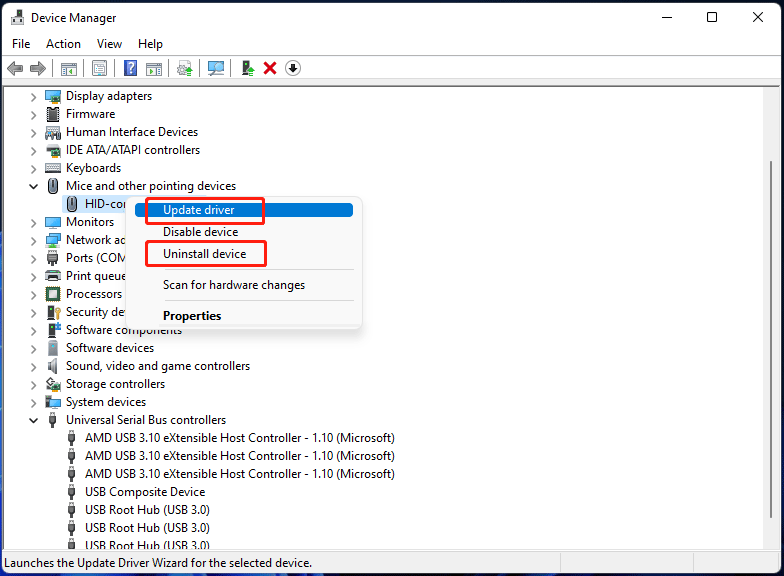Image resolution: width=784 pixels, height=576 pixels.
Task: Minimize the Device Manager window
Action: point(667,18)
